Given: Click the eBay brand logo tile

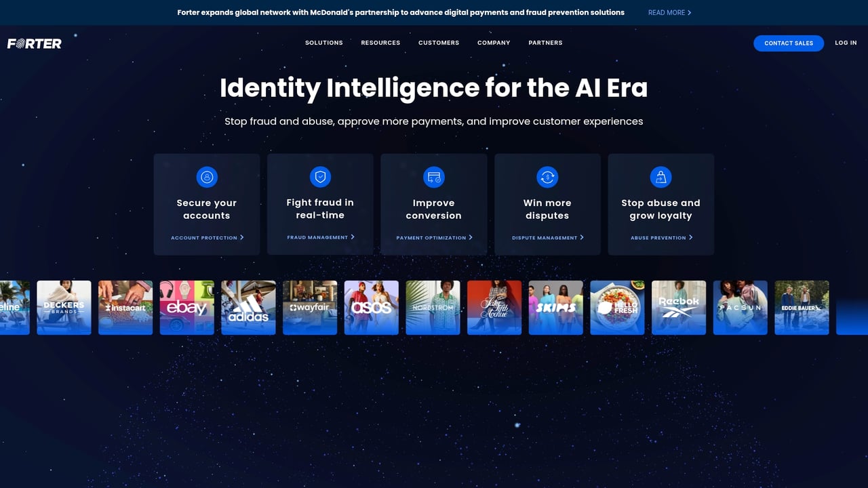Looking at the screenshot, I should tap(186, 307).
